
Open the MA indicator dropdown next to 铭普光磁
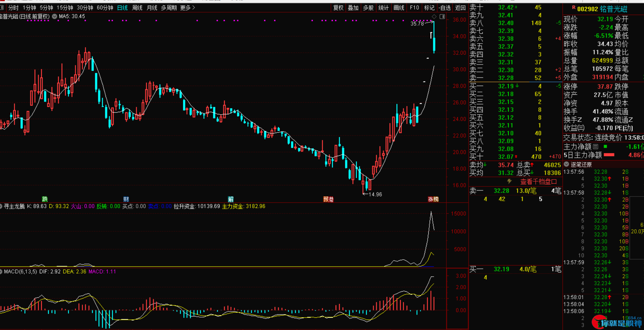(x=55, y=16)
